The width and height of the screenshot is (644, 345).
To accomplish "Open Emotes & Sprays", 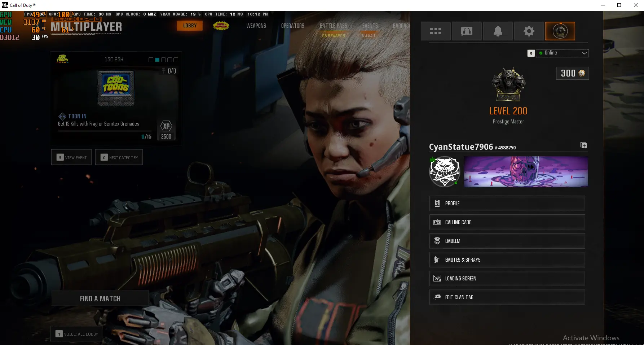I will (507, 260).
